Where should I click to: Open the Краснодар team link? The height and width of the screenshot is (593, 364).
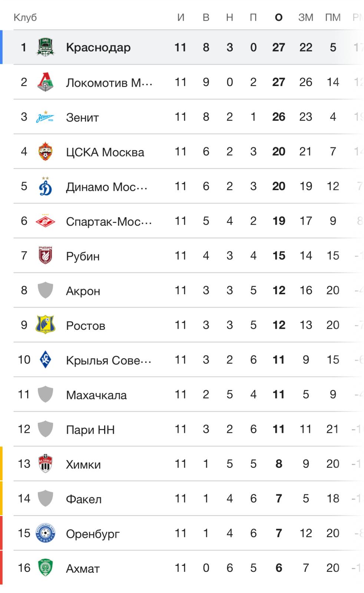(x=98, y=47)
